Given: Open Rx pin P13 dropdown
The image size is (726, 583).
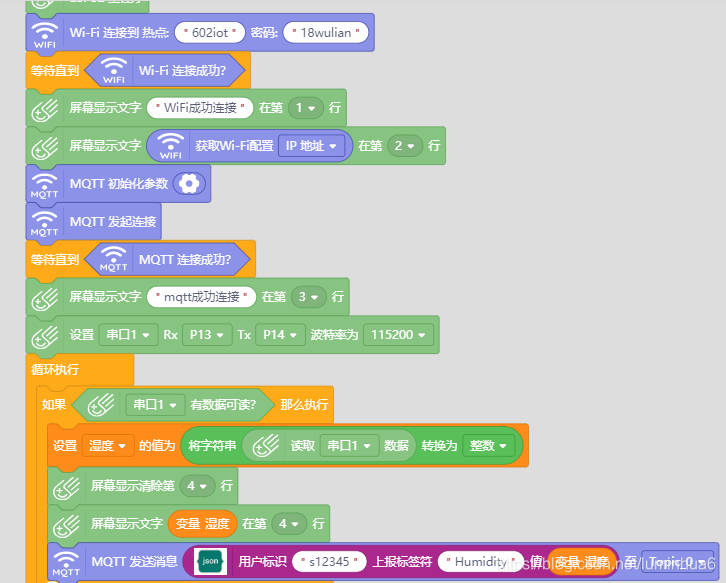Looking at the screenshot, I should point(207,335).
